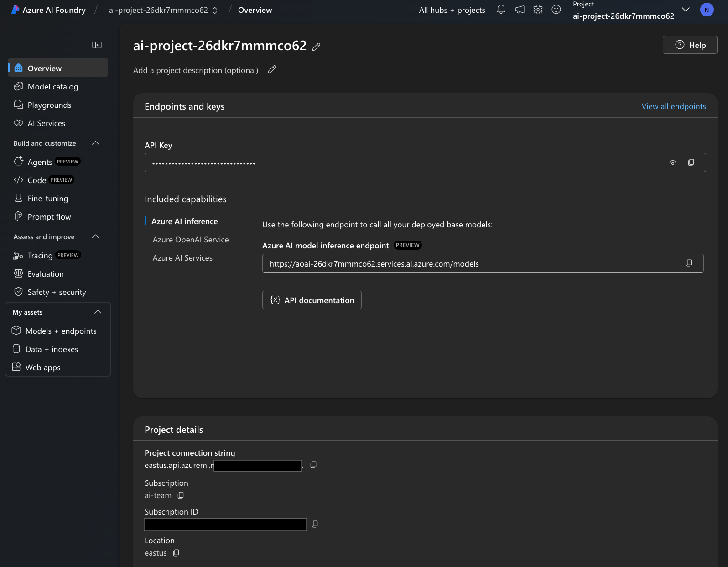Edit the project description pencil icon

[x=272, y=69]
